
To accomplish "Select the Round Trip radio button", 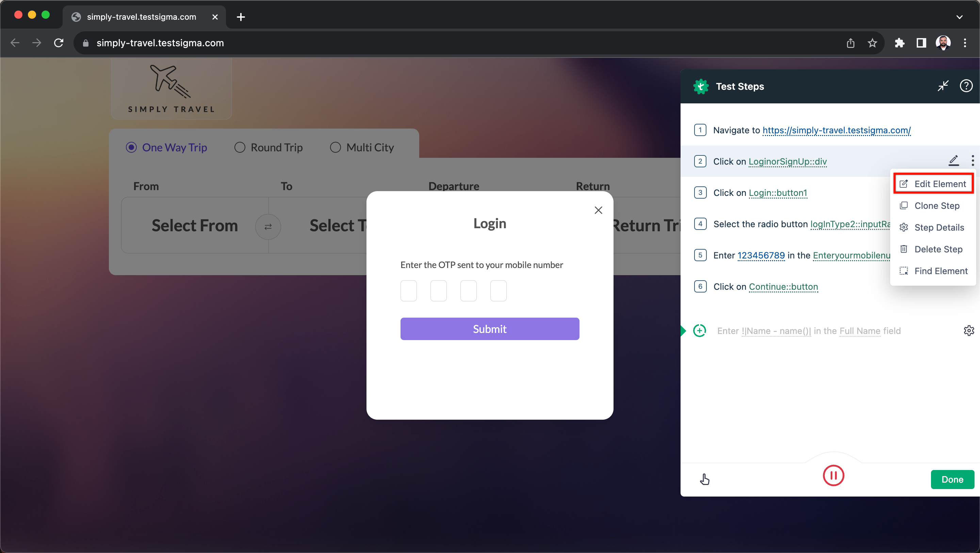I will [x=240, y=147].
